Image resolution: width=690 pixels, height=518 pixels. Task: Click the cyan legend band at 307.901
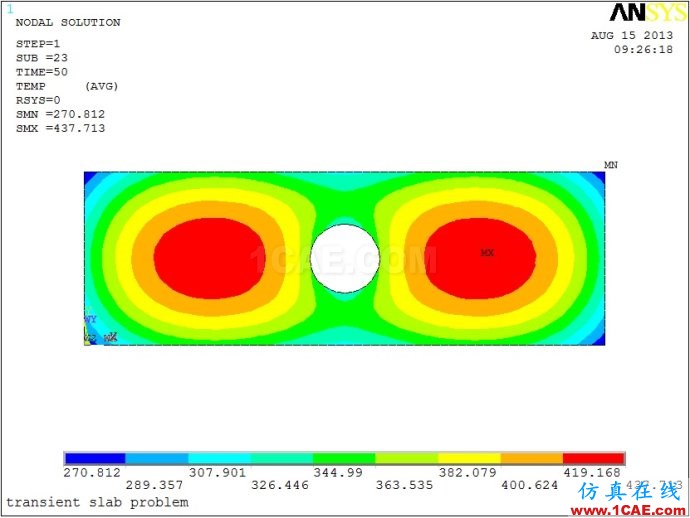tap(220, 458)
